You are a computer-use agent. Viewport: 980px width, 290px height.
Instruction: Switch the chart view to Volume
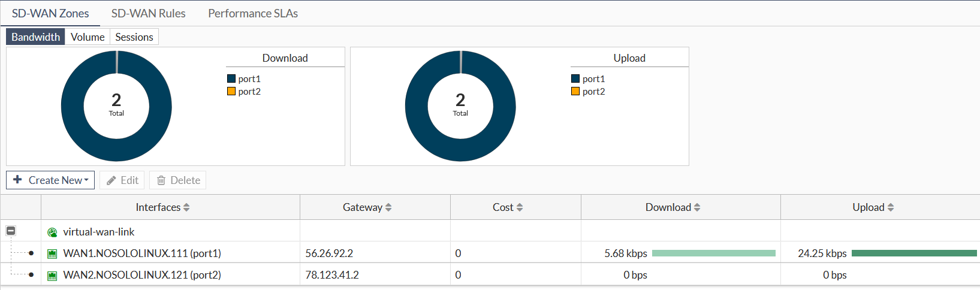click(x=88, y=37)
